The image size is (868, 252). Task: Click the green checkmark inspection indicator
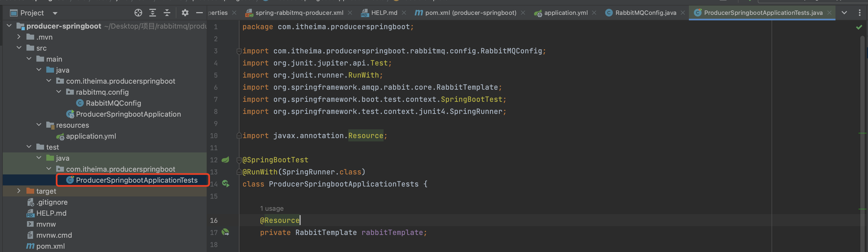pyautogui.click(x=859, y=27)
